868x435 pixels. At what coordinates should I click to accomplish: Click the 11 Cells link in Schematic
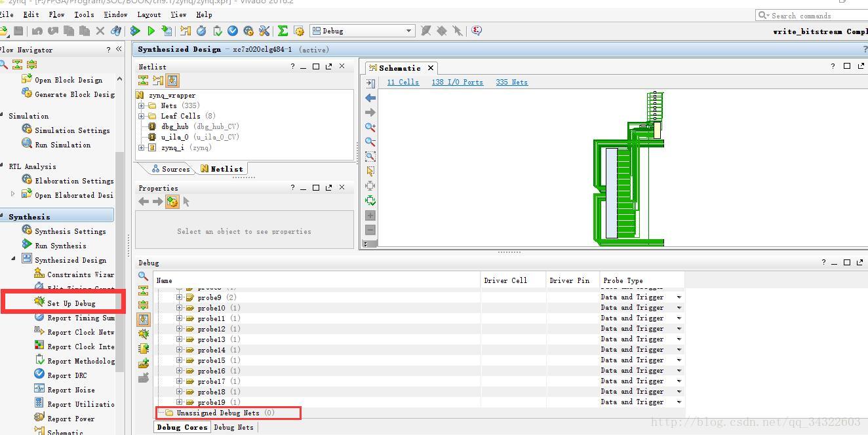coord(403,82)
